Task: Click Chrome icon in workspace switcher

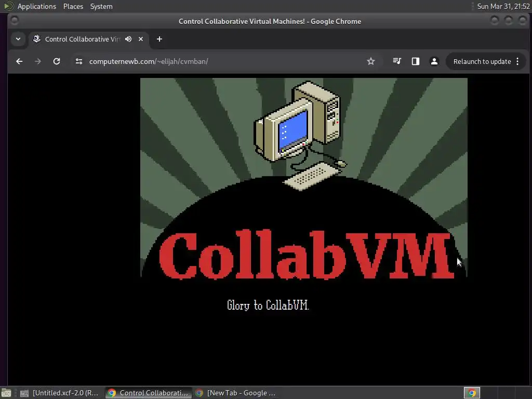Action: click(472, 393)
